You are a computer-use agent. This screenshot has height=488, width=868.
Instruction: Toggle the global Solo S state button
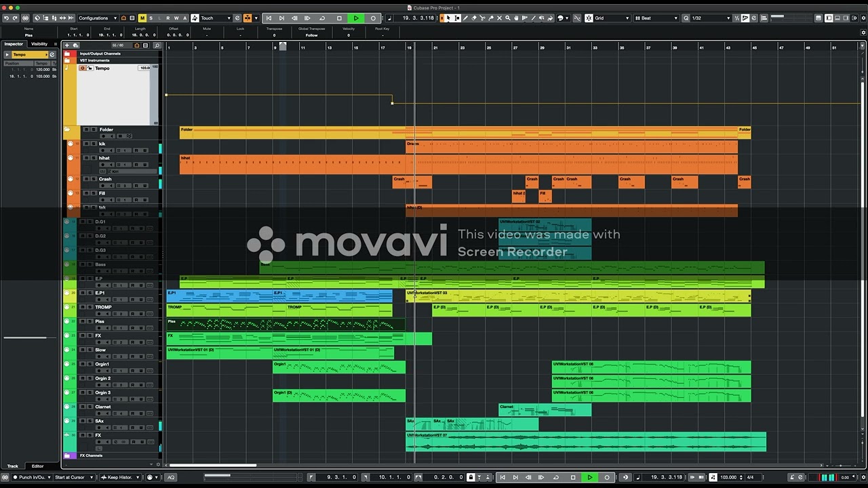[x=151, y=18]
